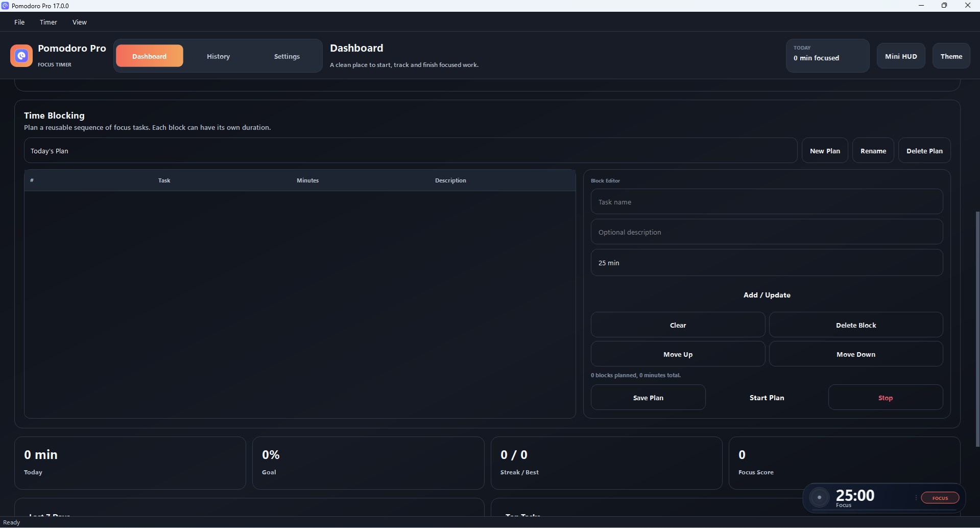980x528 pixels.
Task: Create a New Plan
Action: tap(825, 151)
